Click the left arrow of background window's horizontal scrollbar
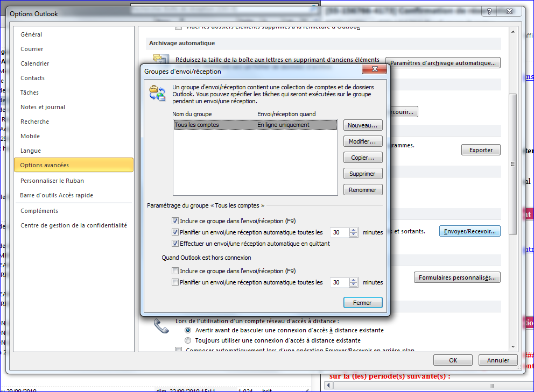The width and height of the screenshot is (534, 392). pos(329,385)
